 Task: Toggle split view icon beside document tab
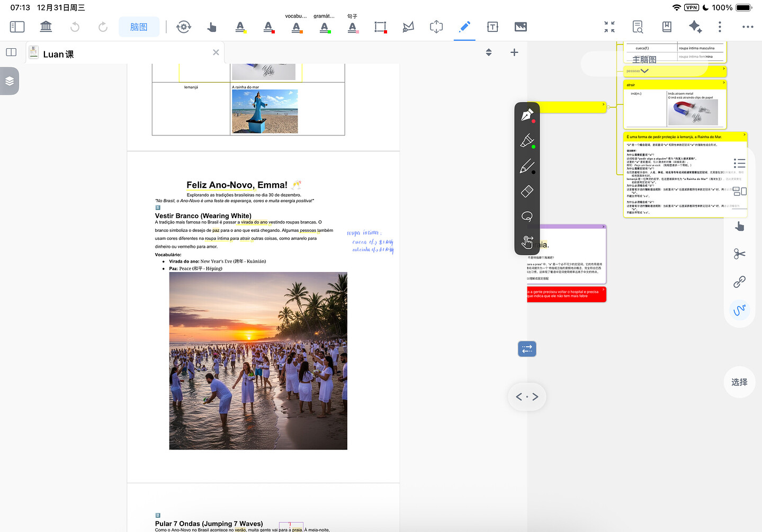[11, 52]
